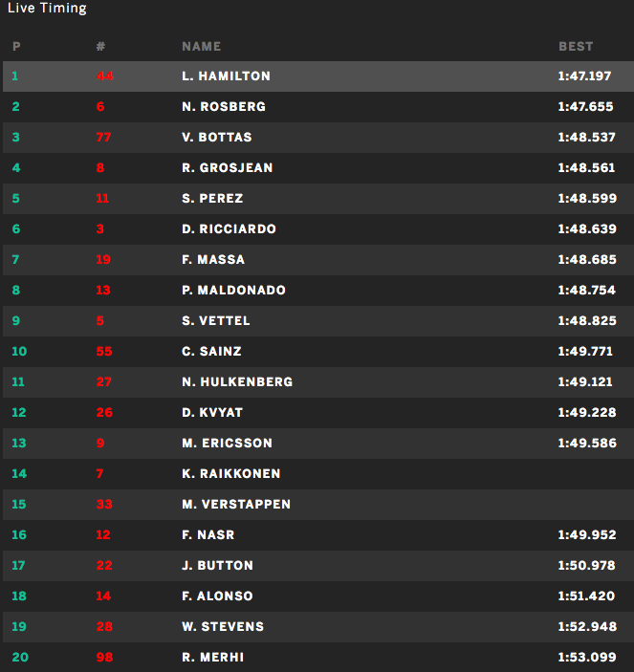Select C. Sainz's time 1:49.771
This screenshot has width=634, height=672.
tap(586, 352)
